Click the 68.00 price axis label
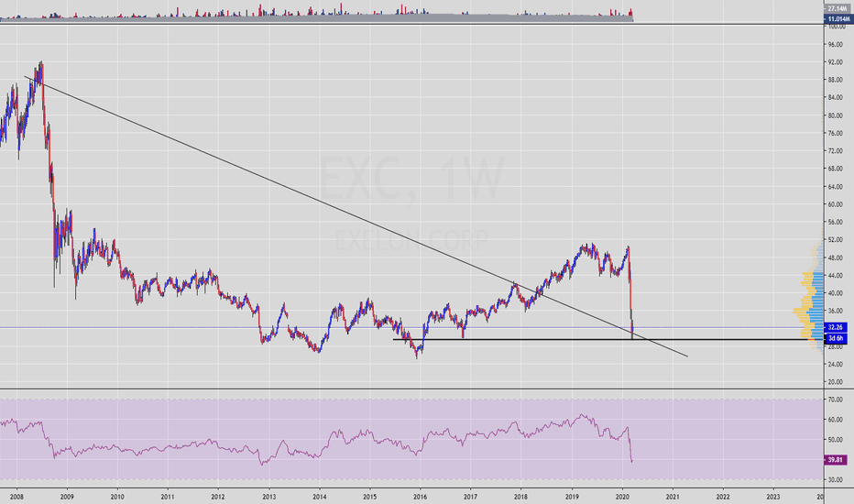This screenshot has width=854, height=504. (836, 169)
